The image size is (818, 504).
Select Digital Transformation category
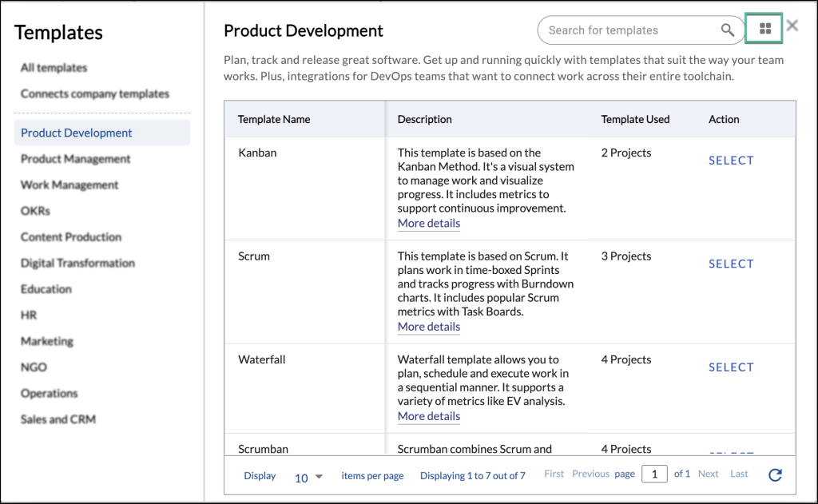pyautogui.click(x=77, y=263)
